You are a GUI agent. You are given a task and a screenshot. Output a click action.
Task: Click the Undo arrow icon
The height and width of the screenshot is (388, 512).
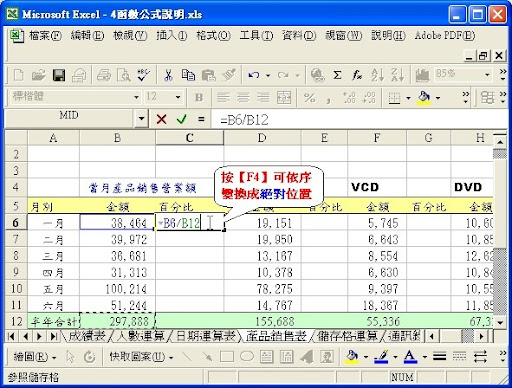click(253, 75)
